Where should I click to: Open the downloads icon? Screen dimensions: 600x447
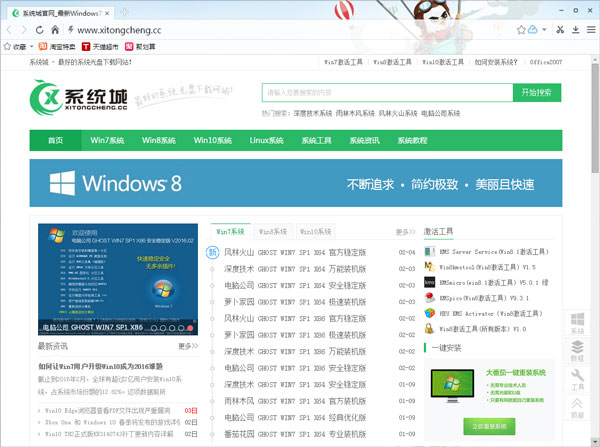tap(576, 29)
